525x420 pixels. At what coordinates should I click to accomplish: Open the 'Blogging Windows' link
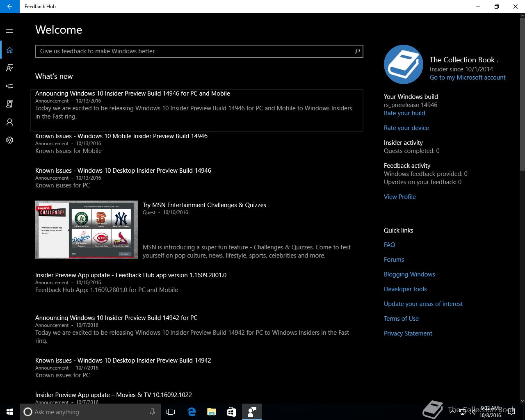click(x=409, y=274)
